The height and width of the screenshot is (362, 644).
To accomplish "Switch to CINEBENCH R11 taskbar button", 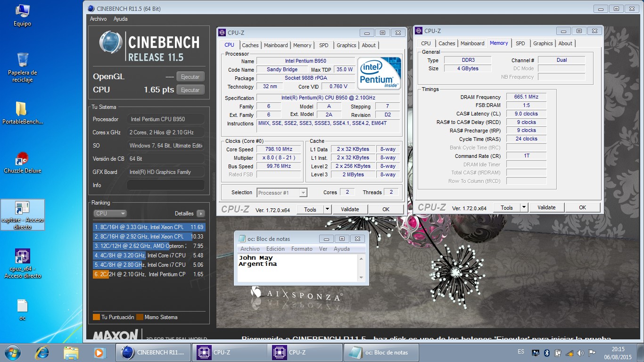I will click(x=153, y=352).
